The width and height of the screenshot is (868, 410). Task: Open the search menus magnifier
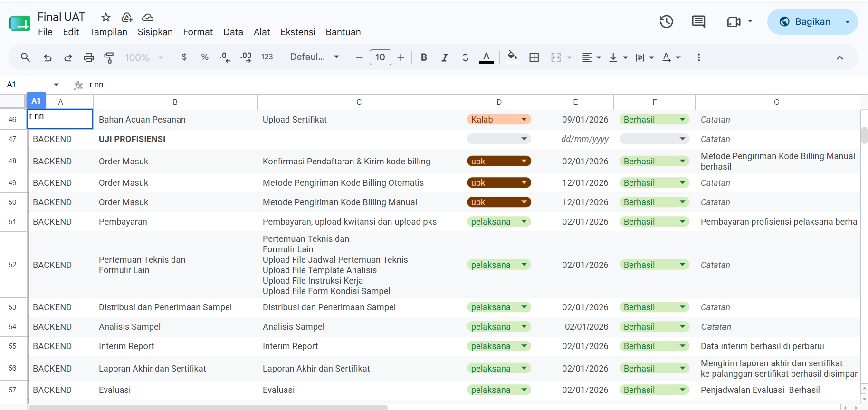(x=26, y=57)
